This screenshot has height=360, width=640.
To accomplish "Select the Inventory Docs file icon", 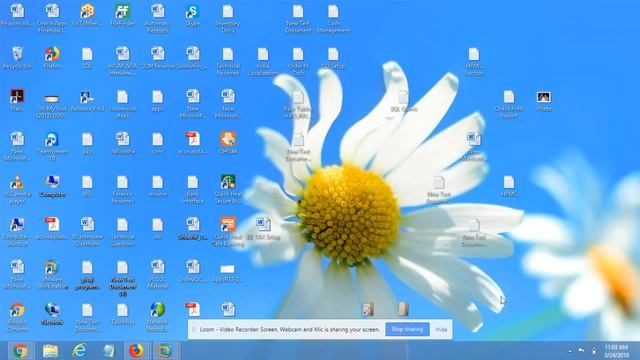I will click(228, 19).
